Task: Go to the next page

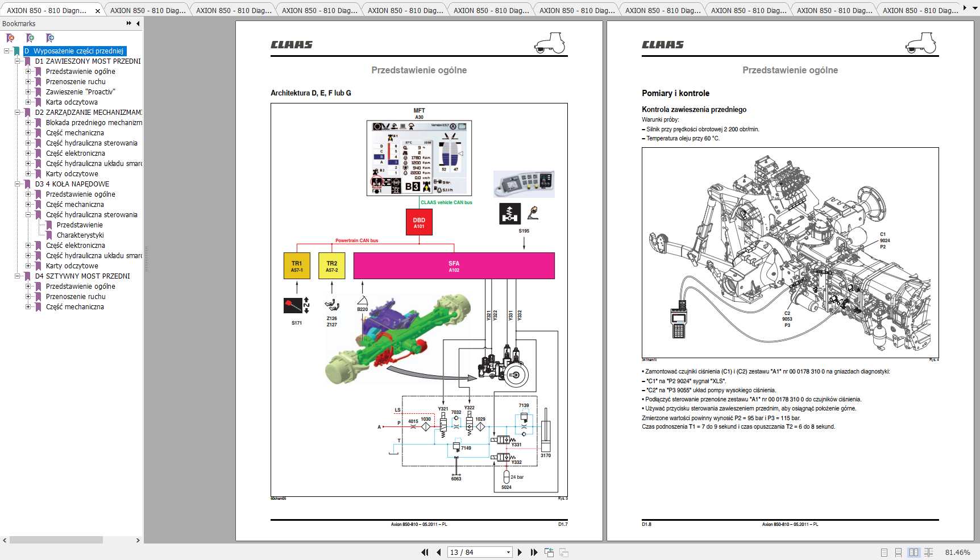Action: pos(520,552)
